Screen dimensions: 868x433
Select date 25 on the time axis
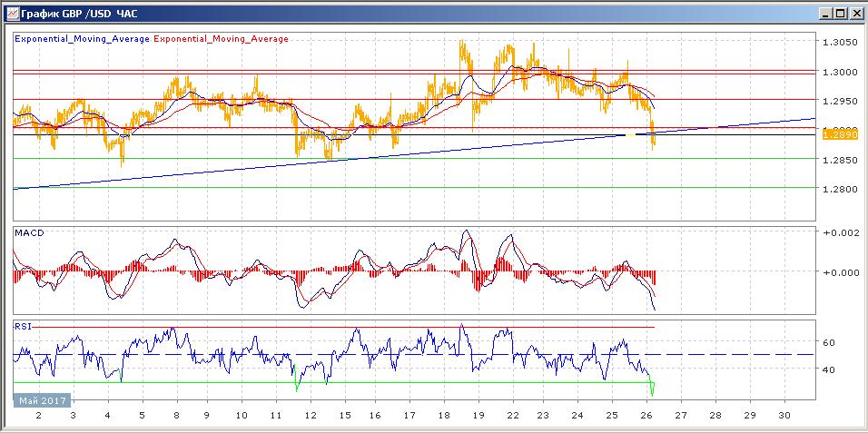tap(612, 415)
